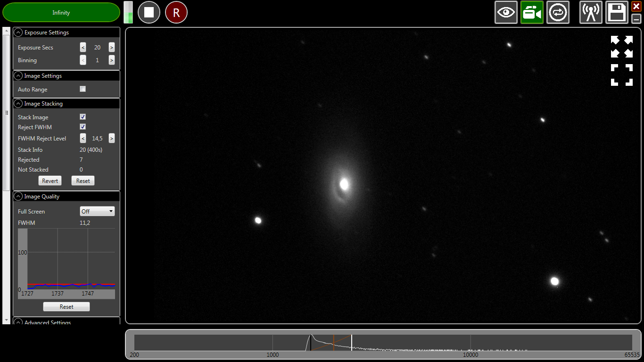
Task: Click the FWHM history graph
Action: [66, 263]
